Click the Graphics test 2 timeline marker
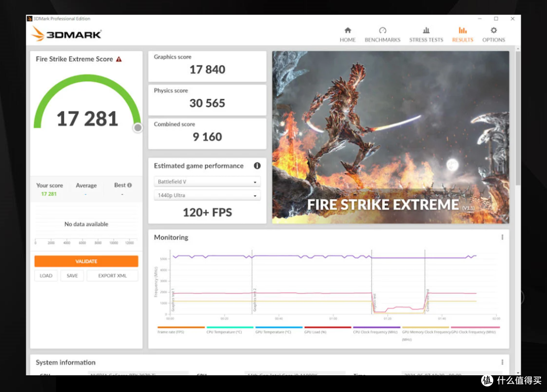This screenshot has height=392, width=547. point(255,300)
